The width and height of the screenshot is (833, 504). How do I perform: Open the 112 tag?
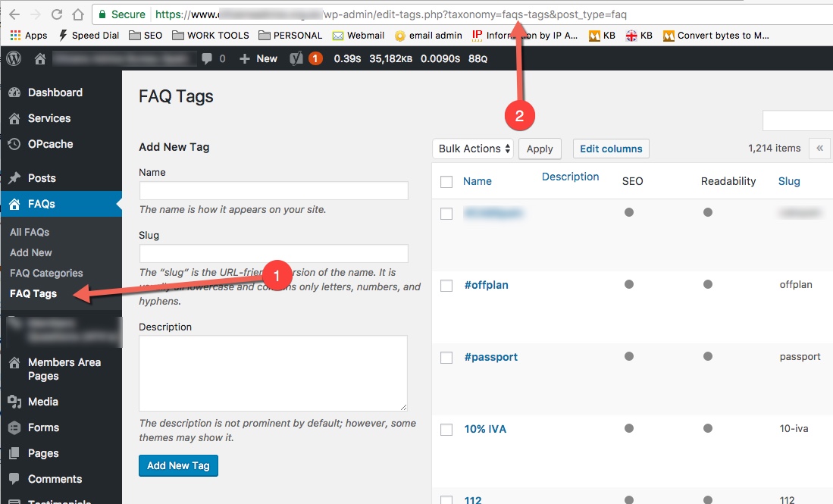click(473, 499)
